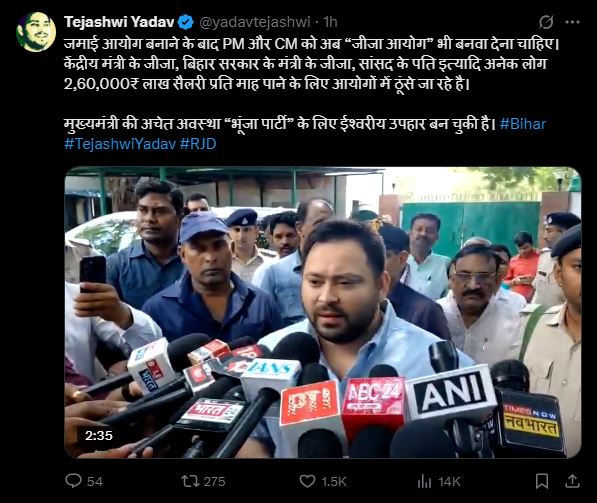Image resolution: width=597 pixels, height=503 pixels.
Task: Open the three-dot more options menu
Action: click(572, 22)
